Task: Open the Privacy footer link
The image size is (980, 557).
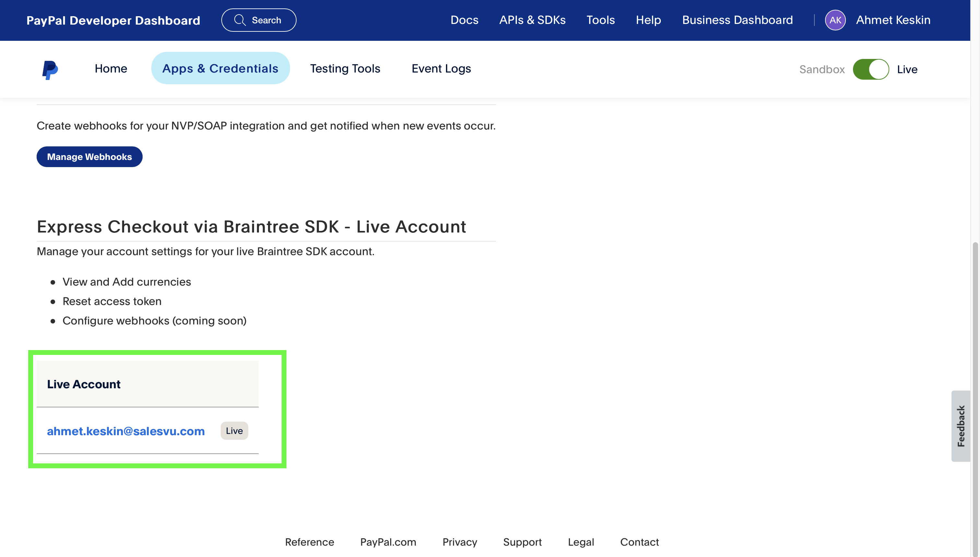Action: pyautogui.click(x=460, y=542)
